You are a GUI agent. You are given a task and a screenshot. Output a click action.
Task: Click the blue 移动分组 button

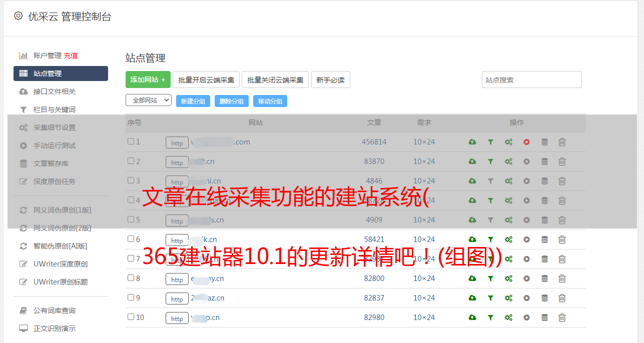270,101
